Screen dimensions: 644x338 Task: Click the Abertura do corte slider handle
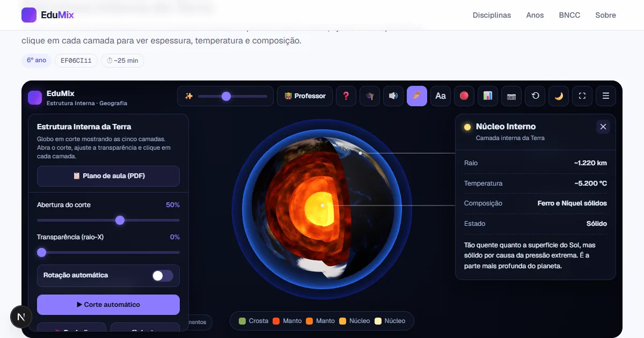(120, 221)
